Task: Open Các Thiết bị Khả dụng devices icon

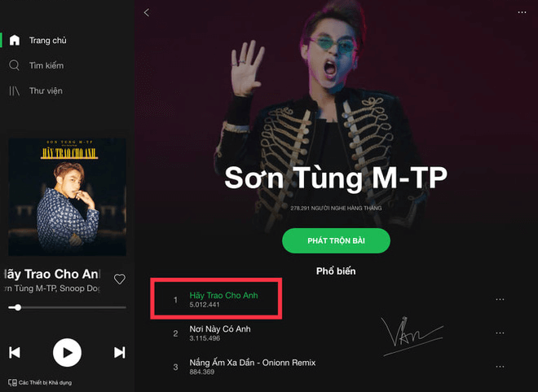Action: point(12,382)
